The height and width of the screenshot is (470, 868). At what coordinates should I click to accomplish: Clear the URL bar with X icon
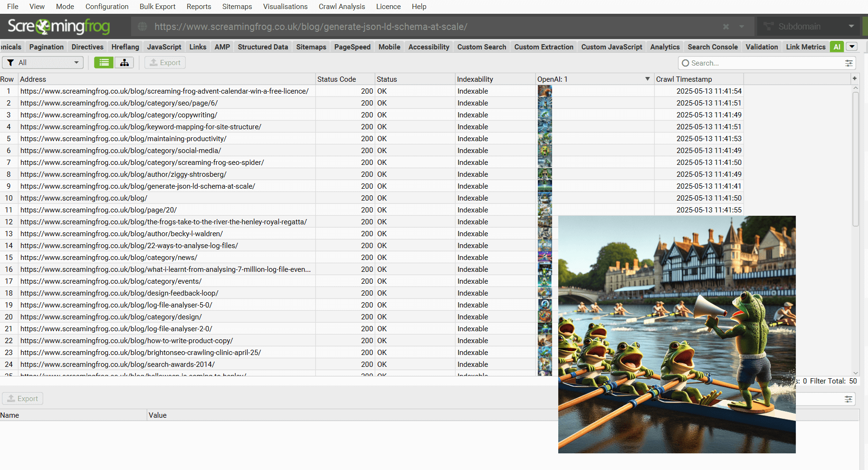pos(725,27)
